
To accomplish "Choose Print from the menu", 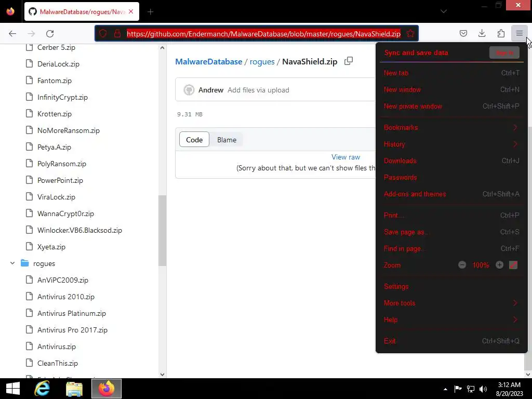I will pyautogui.click(x=451, y=216).
